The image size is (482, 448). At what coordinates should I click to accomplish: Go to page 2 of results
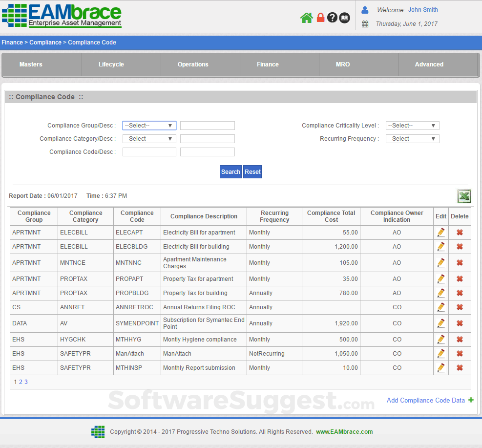tap(21, 382)
